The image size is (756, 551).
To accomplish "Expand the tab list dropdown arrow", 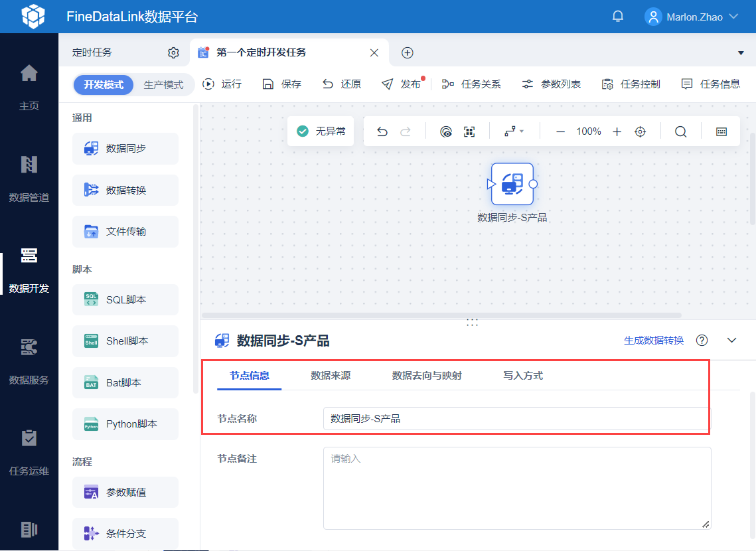I will (741, 53).
